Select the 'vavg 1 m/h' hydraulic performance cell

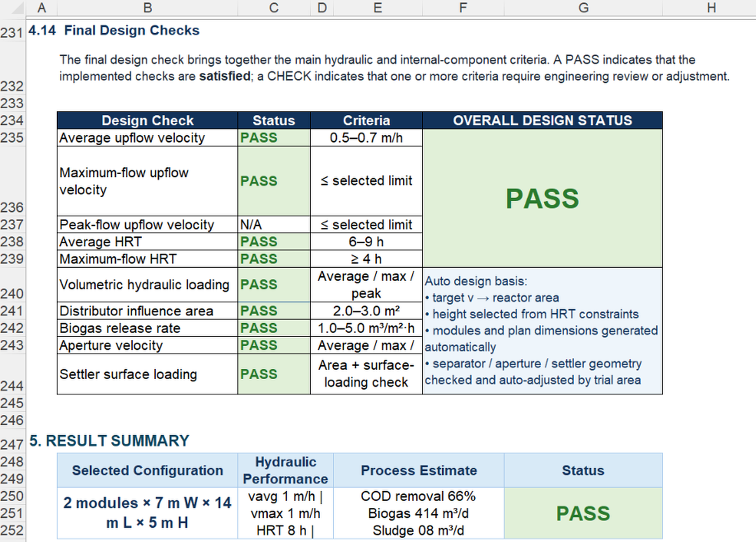tap(286, 513)
